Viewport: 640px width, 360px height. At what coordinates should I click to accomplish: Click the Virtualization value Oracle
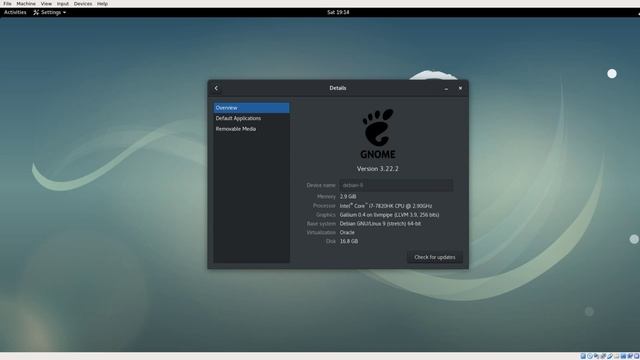(347, 232)
